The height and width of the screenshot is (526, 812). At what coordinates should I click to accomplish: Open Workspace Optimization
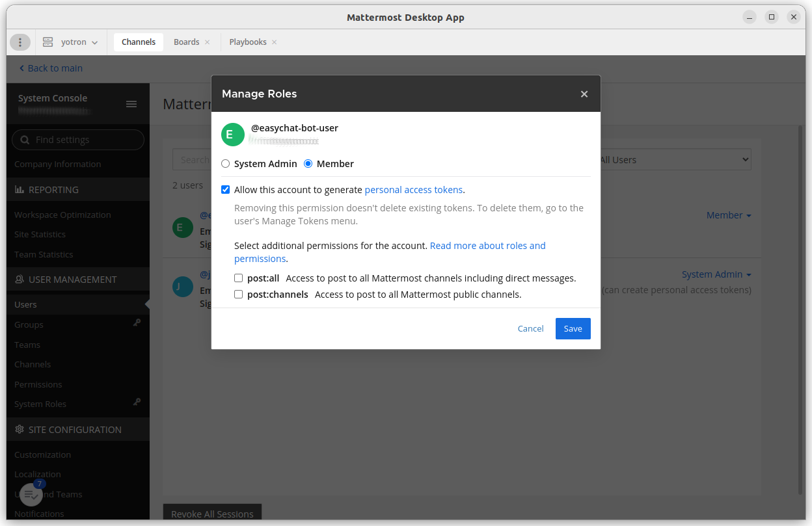62,215
